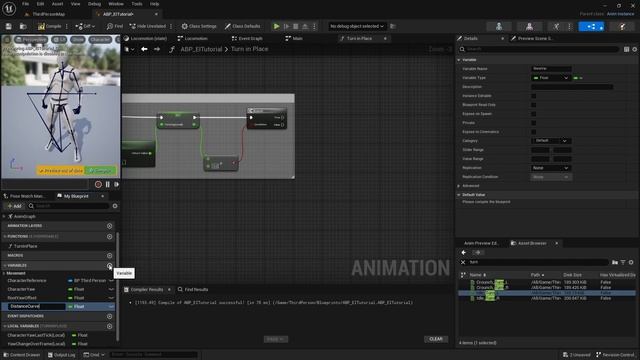Click the Variable Name field

click(x=551, y=69)
